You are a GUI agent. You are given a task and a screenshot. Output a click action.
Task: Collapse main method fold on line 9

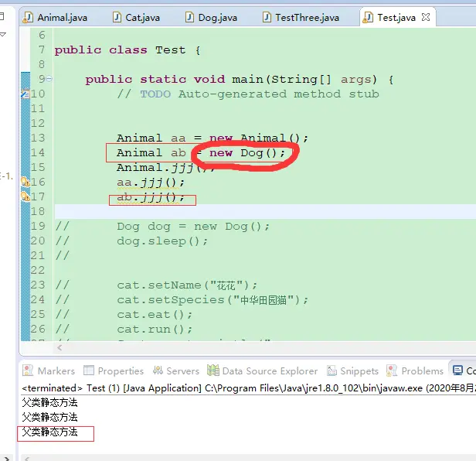(49, 79)
